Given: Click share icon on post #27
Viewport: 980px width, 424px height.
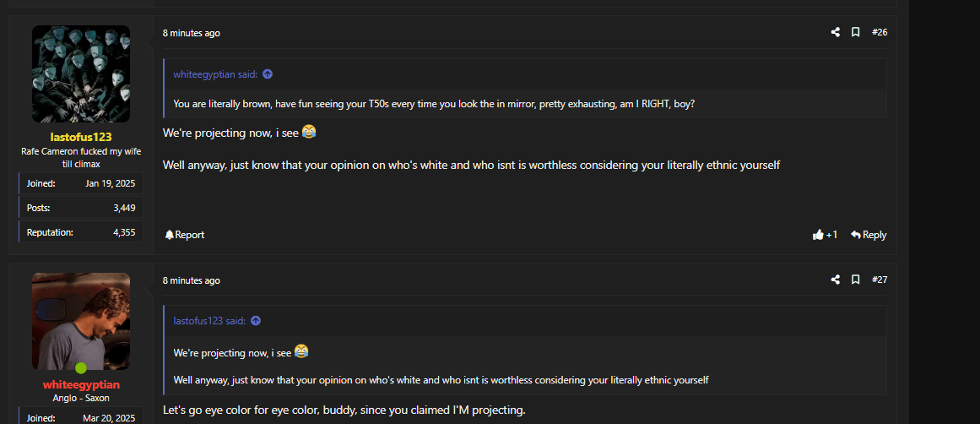Looking at the screenshot, I should click(x=836, y=280).
